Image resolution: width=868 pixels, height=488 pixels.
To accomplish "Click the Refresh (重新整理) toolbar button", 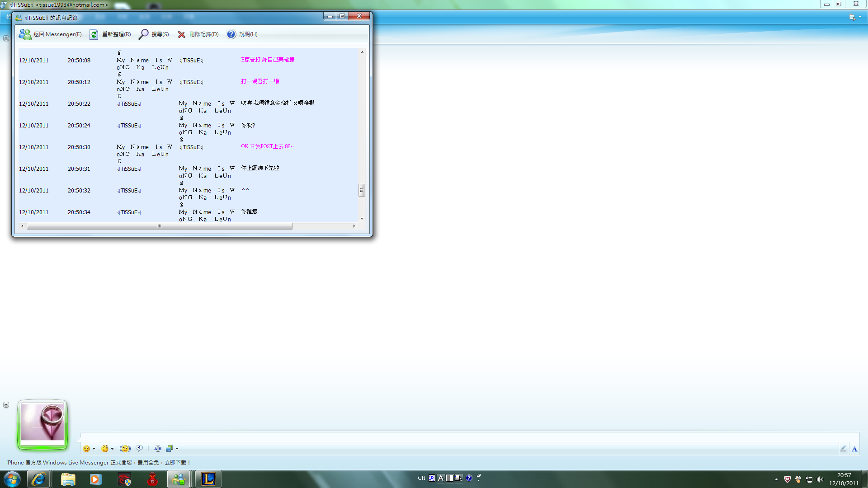I will 94,34.
